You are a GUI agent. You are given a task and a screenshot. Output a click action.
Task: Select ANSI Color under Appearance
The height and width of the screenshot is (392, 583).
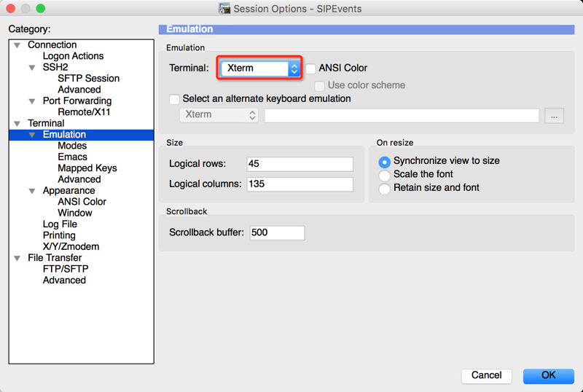tap(82, 202)
